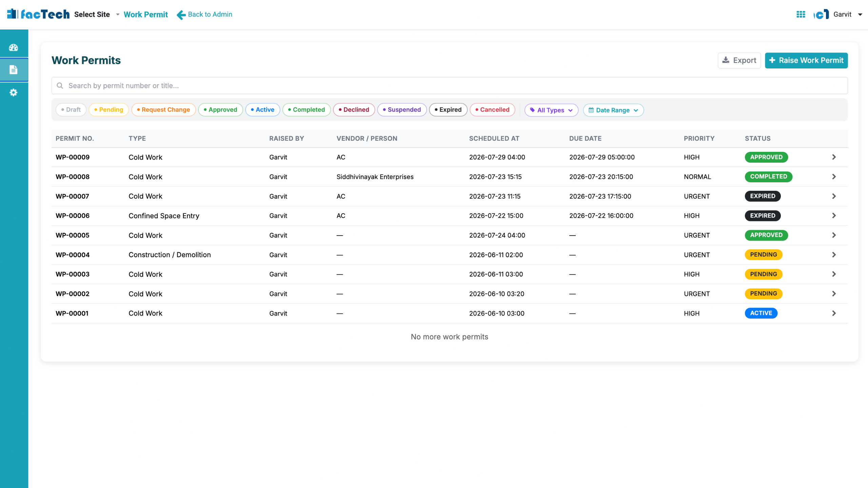Click the WP-00006 permit number
The image size is (868, 488).
pyautogui.click(x=73, y=216)
